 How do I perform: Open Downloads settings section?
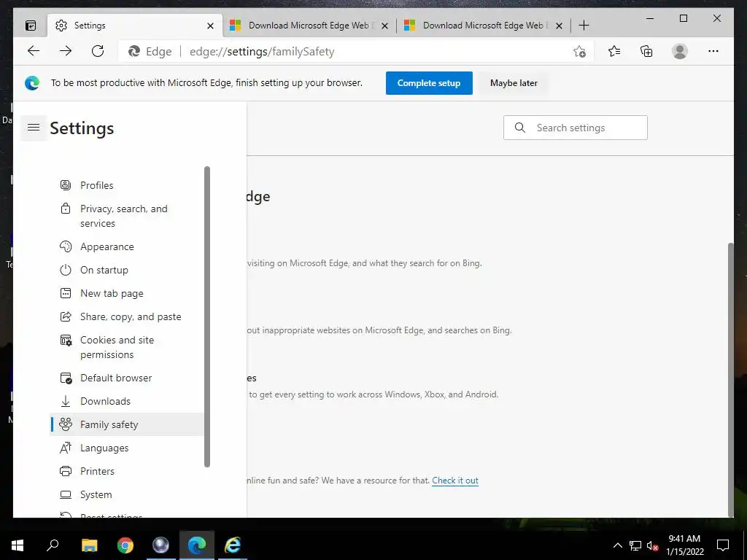[x=127, y=402]
